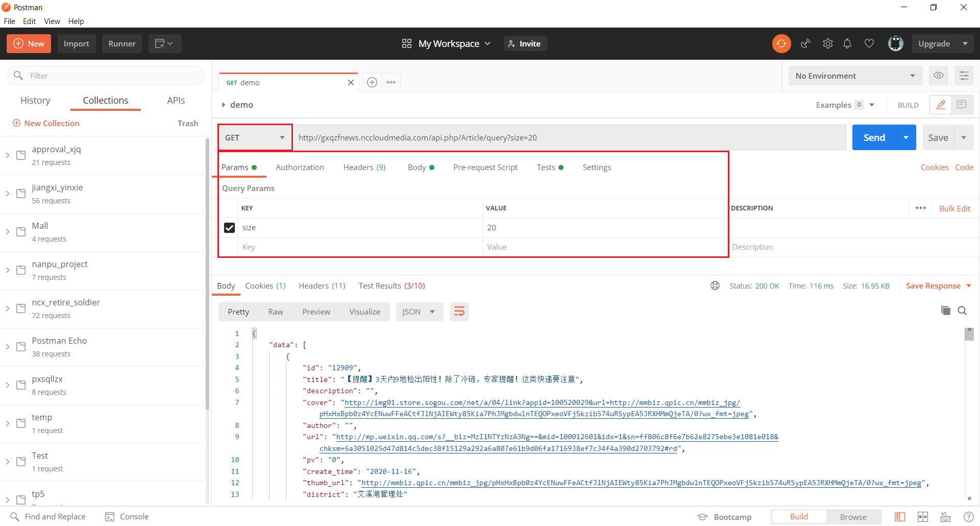
Task: Select the Visualize response view
Action: pyautogui.click(x=364, y=312)
